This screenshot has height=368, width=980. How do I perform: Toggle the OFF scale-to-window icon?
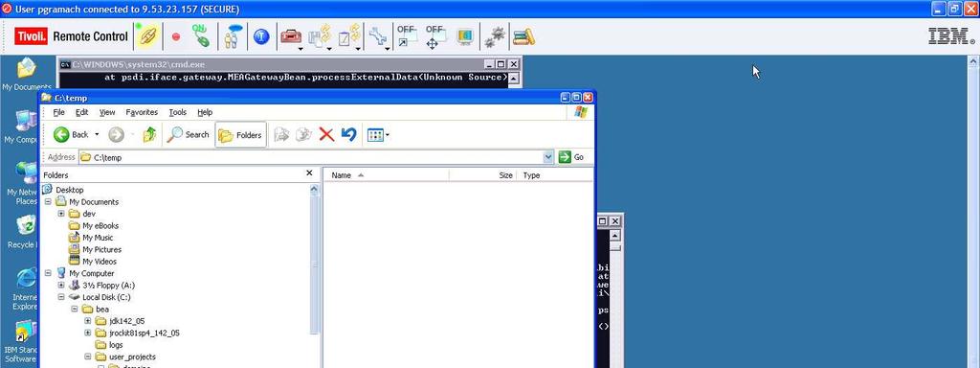tap(406, 36)
